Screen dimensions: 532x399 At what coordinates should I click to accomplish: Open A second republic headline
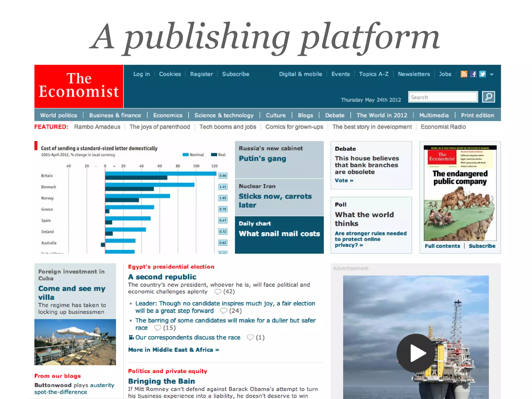162,277
